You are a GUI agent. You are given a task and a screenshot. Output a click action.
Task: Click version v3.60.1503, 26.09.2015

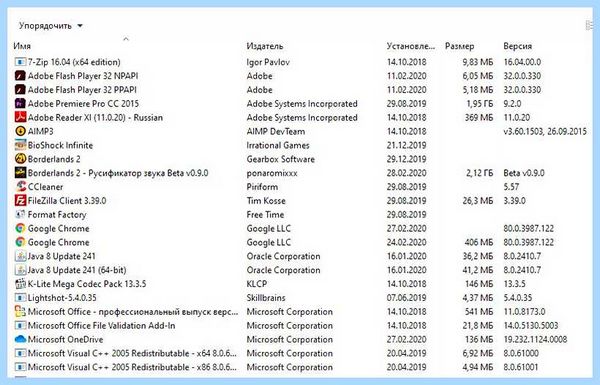(x=545, y=131)
